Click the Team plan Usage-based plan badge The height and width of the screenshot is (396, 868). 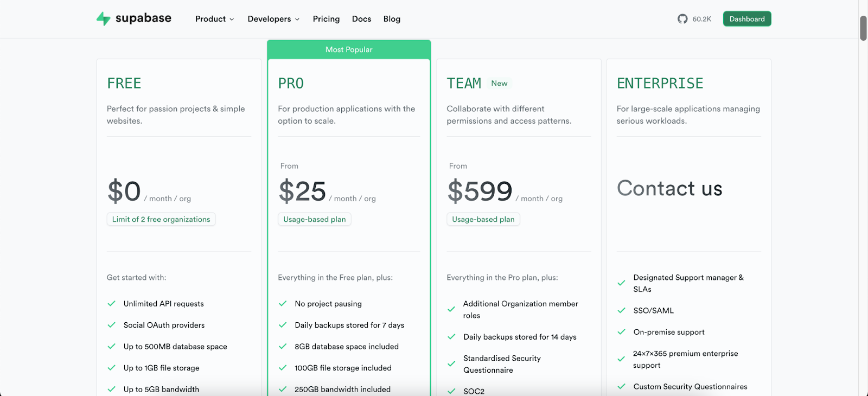click(x=483, y=219)
